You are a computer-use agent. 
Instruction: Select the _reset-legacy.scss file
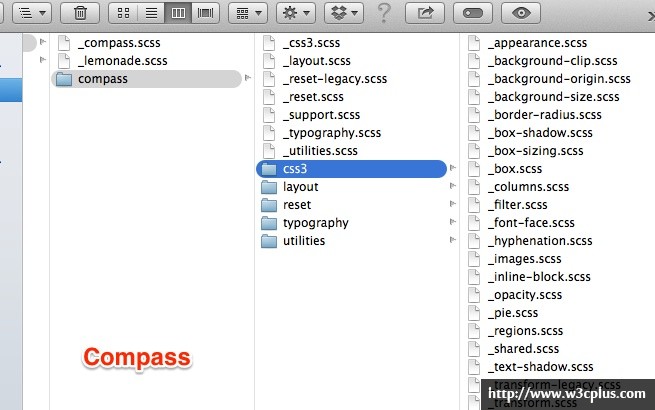(x=335, y=79)
